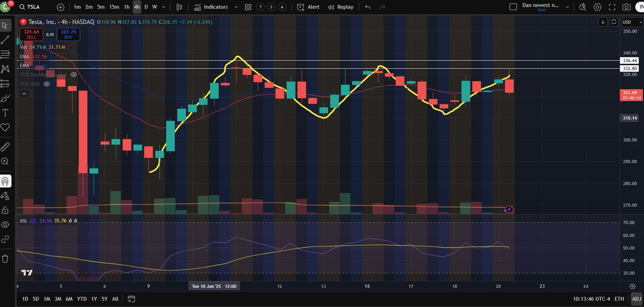Create an Alert

click(308, 7)
